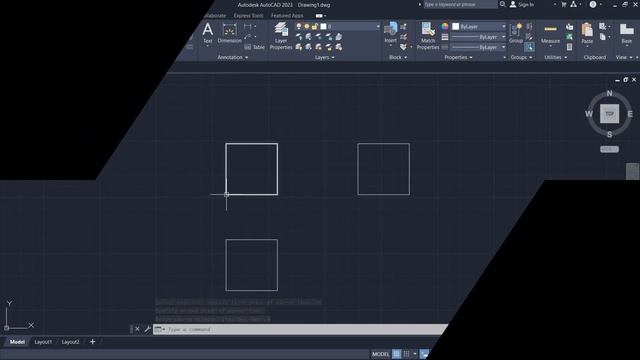Close the command line with X icon

click(138, 329)
